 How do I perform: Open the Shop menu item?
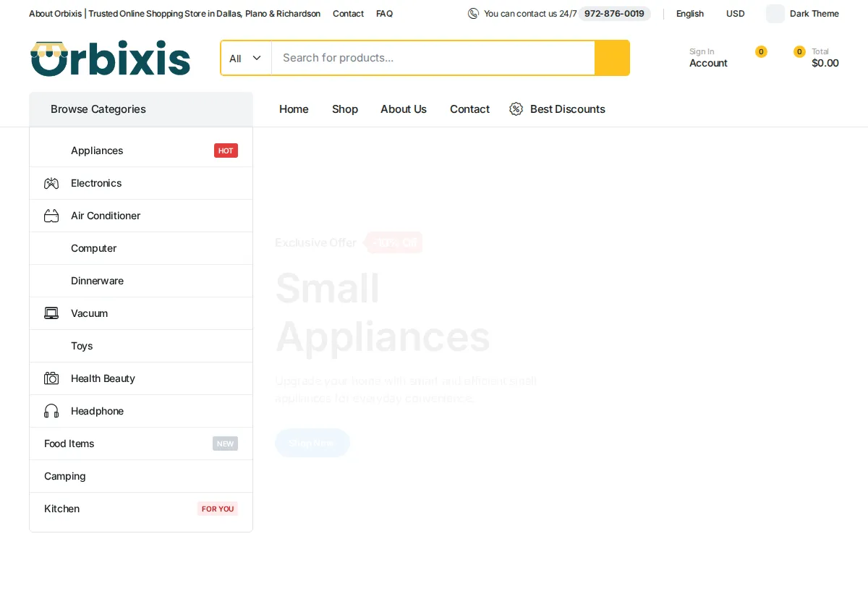[345, 109]
